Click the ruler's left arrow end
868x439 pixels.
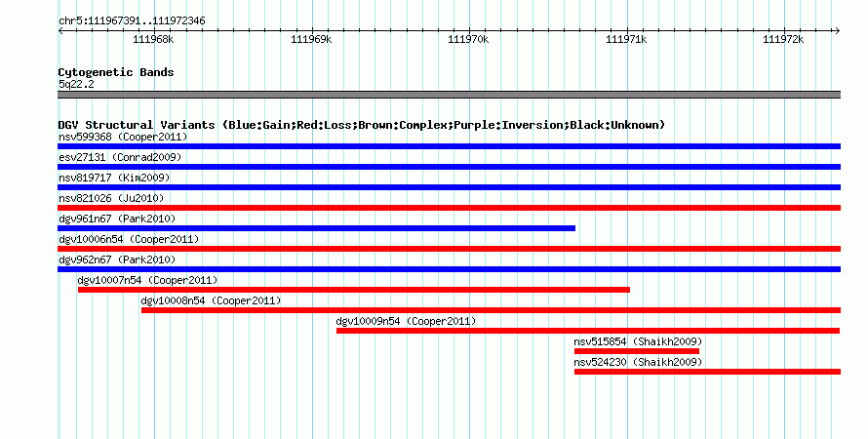point(60,31)
